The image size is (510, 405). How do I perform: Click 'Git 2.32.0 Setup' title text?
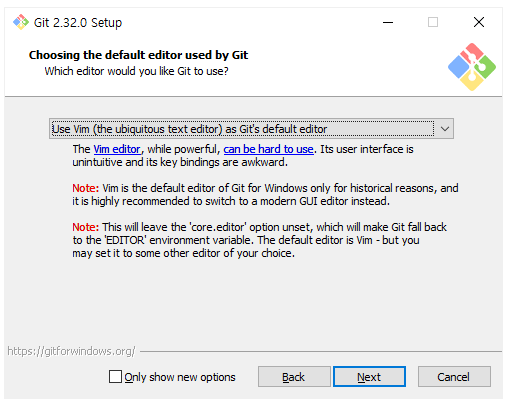[x=78, y=23]
